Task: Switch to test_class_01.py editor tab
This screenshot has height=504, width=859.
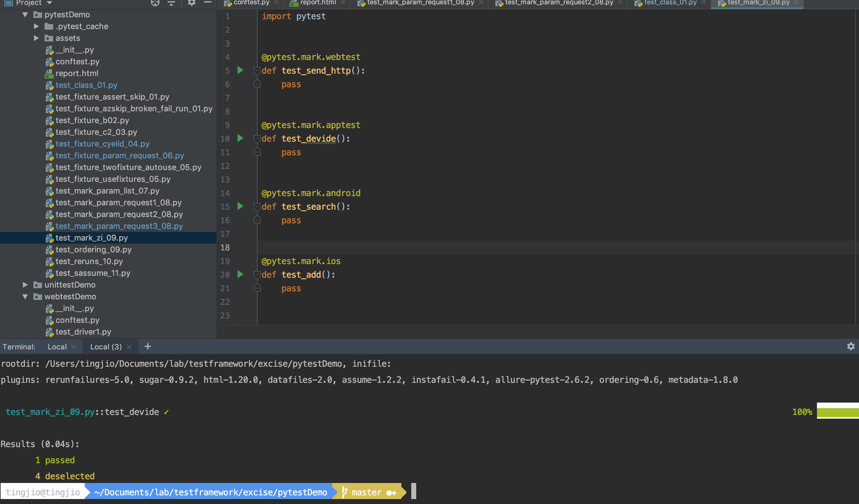Action: tap(670, 3)
